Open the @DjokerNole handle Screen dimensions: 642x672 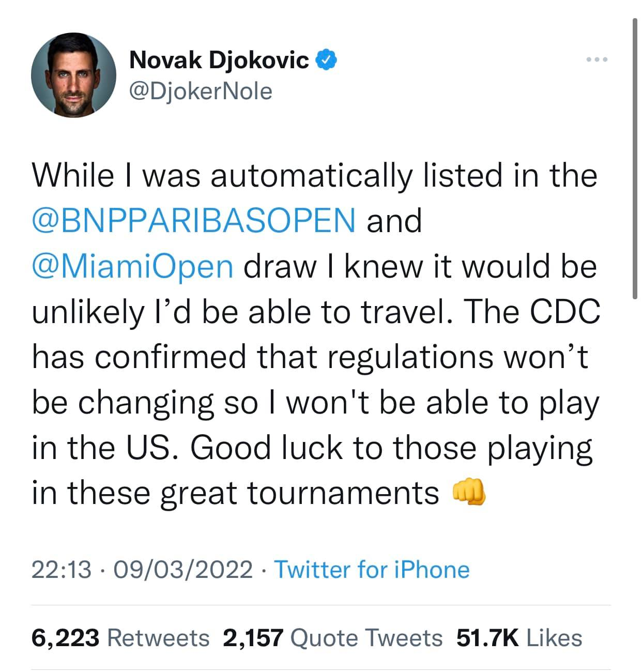(x=201, y=91)
